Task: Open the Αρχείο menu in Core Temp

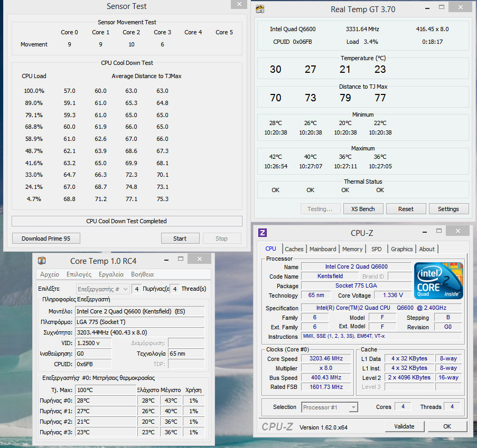Action: click(x=50, y=274)
